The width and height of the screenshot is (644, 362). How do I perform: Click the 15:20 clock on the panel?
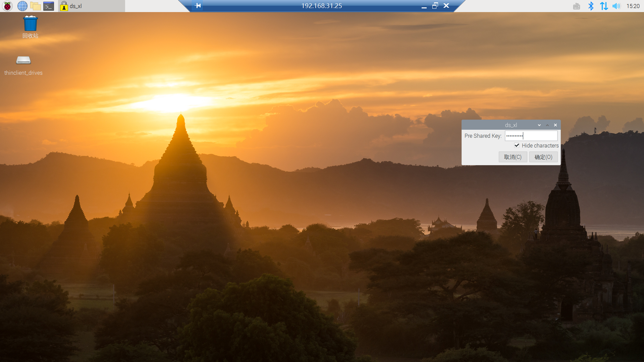(633, 6)
